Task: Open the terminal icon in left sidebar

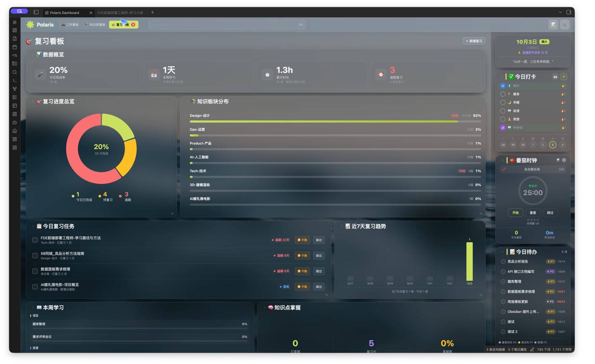Action: 15,81
